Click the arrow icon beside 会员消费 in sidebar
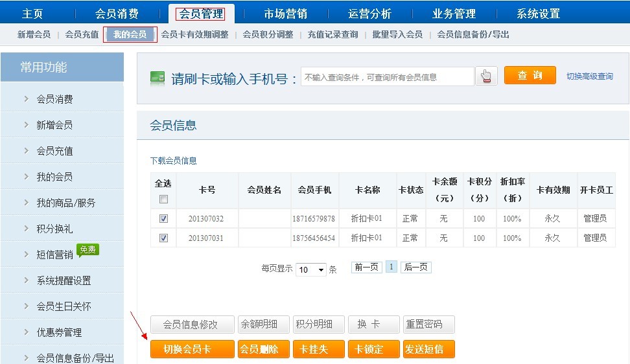 pos(26,99)
